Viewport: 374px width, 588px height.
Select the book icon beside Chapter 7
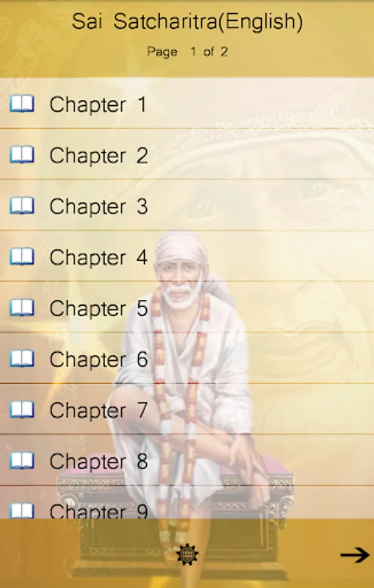pos(22,410)
